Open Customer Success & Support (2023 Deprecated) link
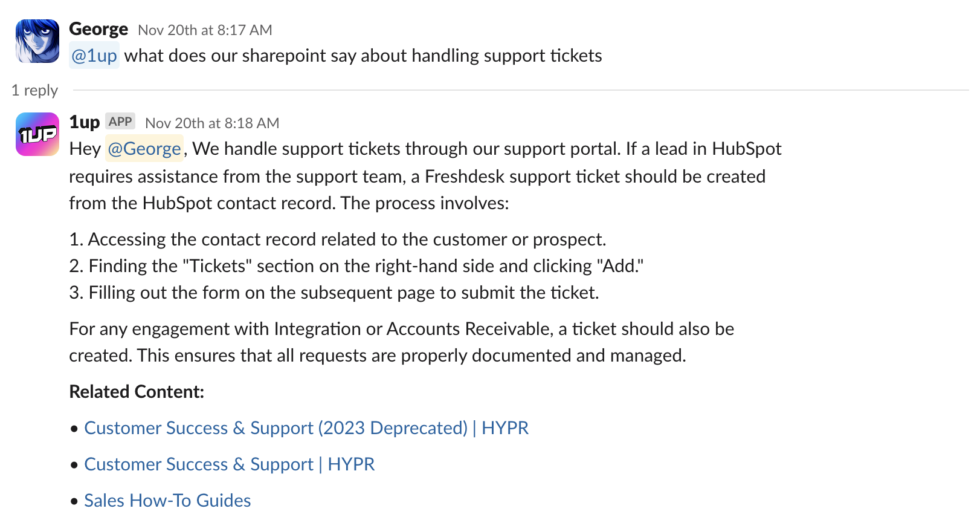 pyautogui.click(x=307, y=427)
